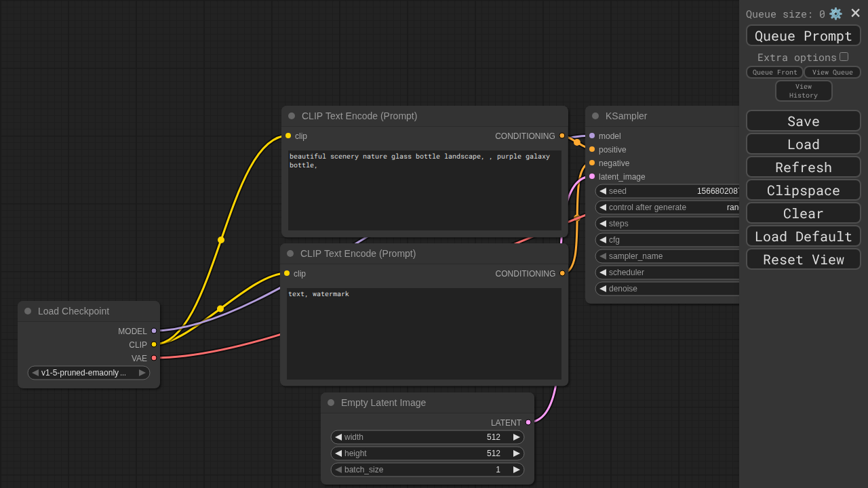The image size is (868, 488).
Task: Open the v1-5-pruned-emaonly checkpoint selector
Action: 89,373
